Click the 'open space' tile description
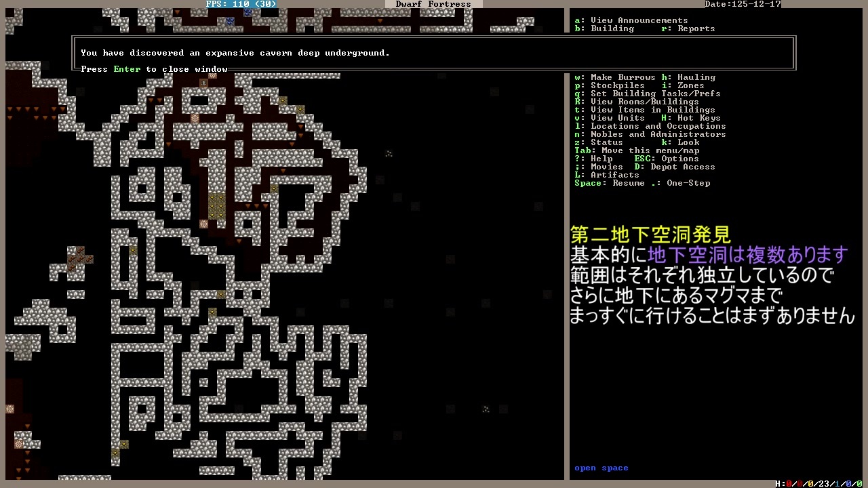Screen dimensions: 868x488 [601, 468]
